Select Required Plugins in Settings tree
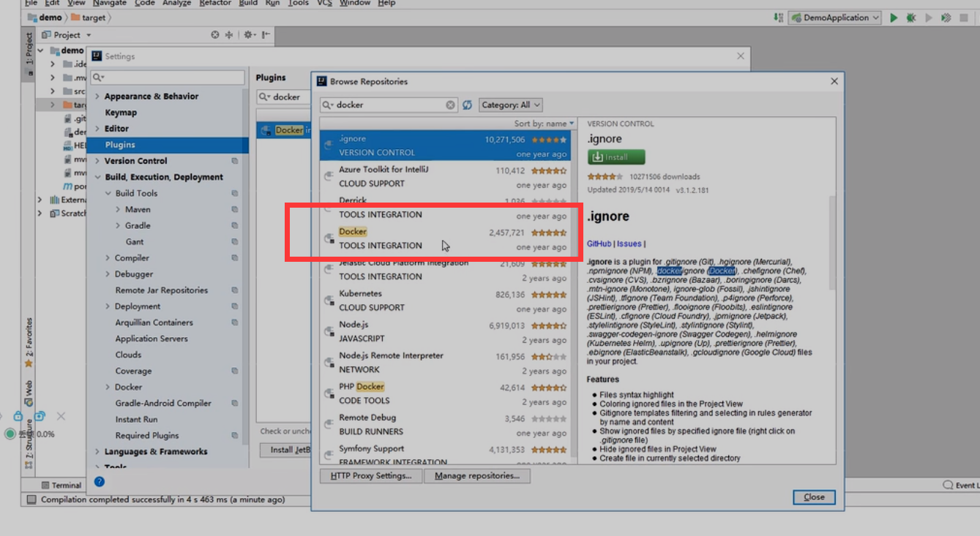Screen dimensions: 980x536 point(147,435)
